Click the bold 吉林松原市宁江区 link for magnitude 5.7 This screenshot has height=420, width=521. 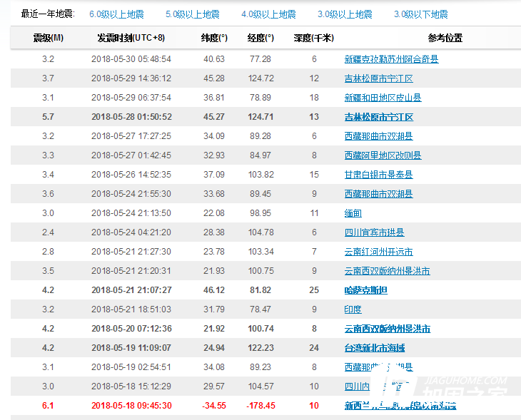click(378, 117)
